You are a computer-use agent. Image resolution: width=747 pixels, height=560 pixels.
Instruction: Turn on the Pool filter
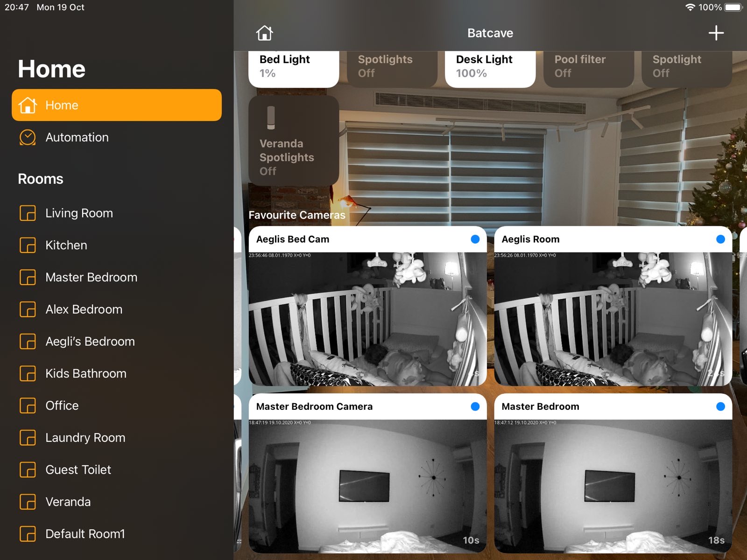click(x=588, y=68)
